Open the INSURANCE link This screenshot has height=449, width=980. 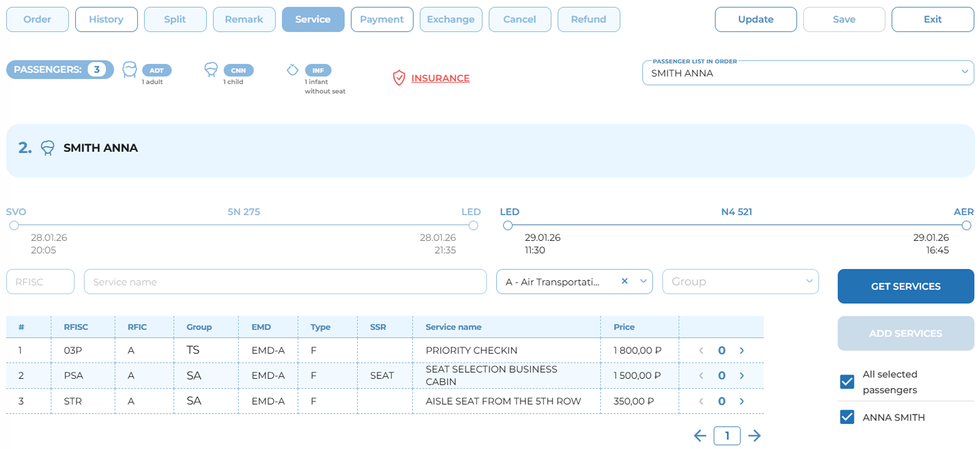440,78
